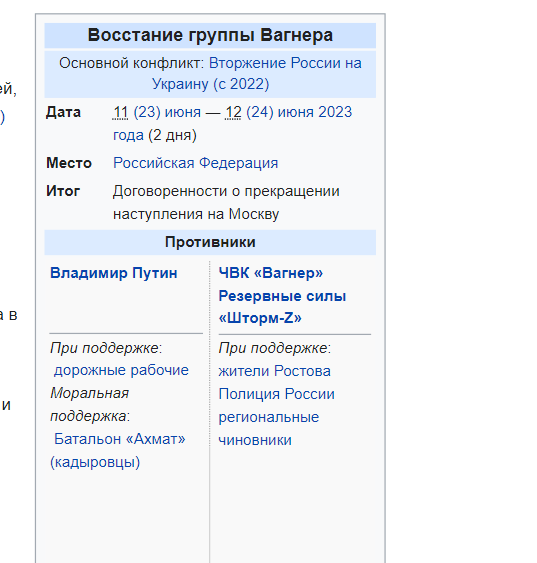Open the Резервные силы «Шторм-Z» link

coord(282,307)
